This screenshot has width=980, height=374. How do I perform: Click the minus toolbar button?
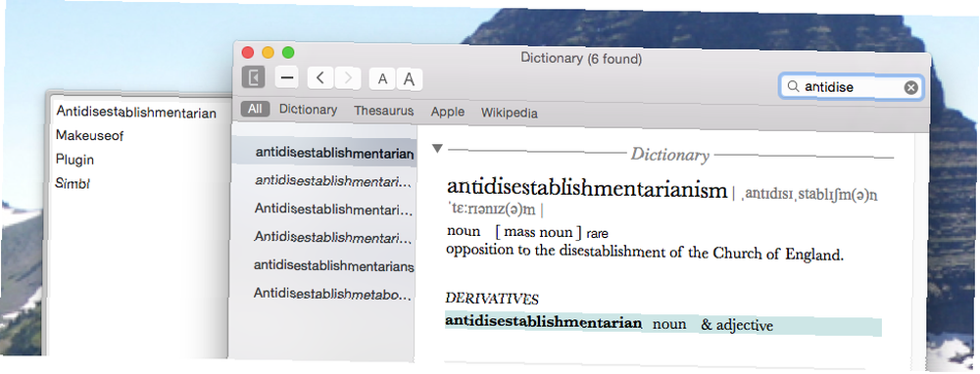tap(287, 77)
